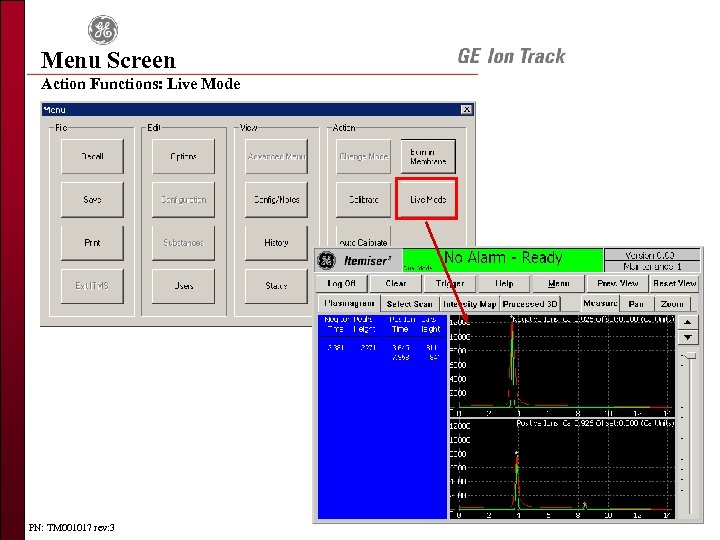Switch to the Select Scan tab
This screenshot has width=720, height=540.
click(x=410, y=304)
